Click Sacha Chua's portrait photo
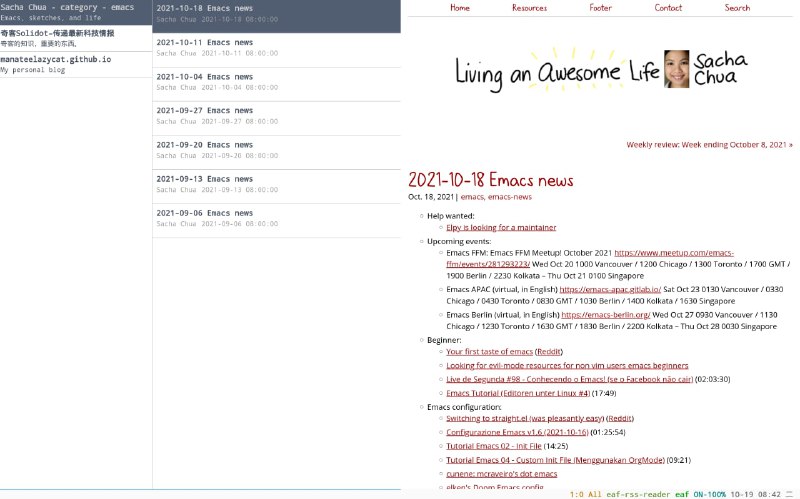800x499 pixels. (676, 70)
